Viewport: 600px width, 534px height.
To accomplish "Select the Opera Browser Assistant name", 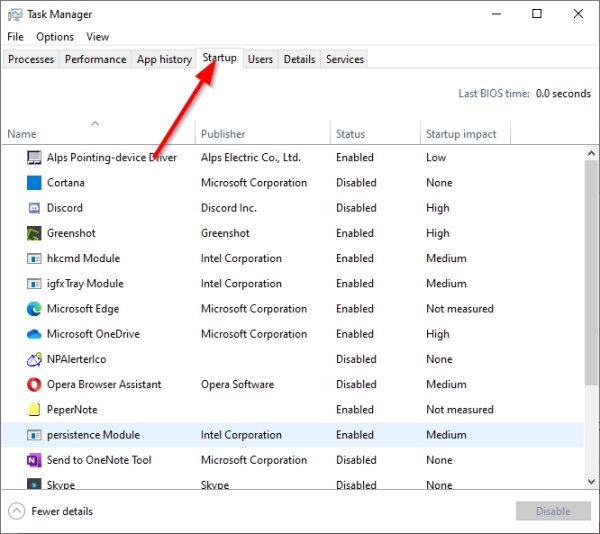I will (104, 384).
